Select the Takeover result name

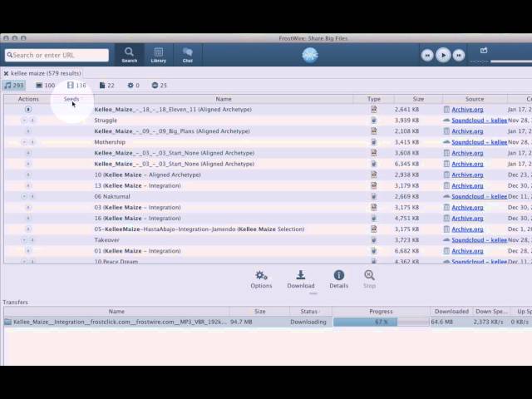pos(106,240)
